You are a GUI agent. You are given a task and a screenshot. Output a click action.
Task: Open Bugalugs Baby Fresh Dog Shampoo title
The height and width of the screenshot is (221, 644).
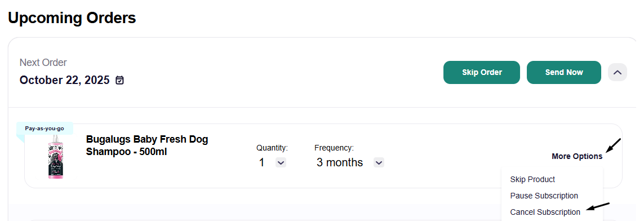pos(147,145)
